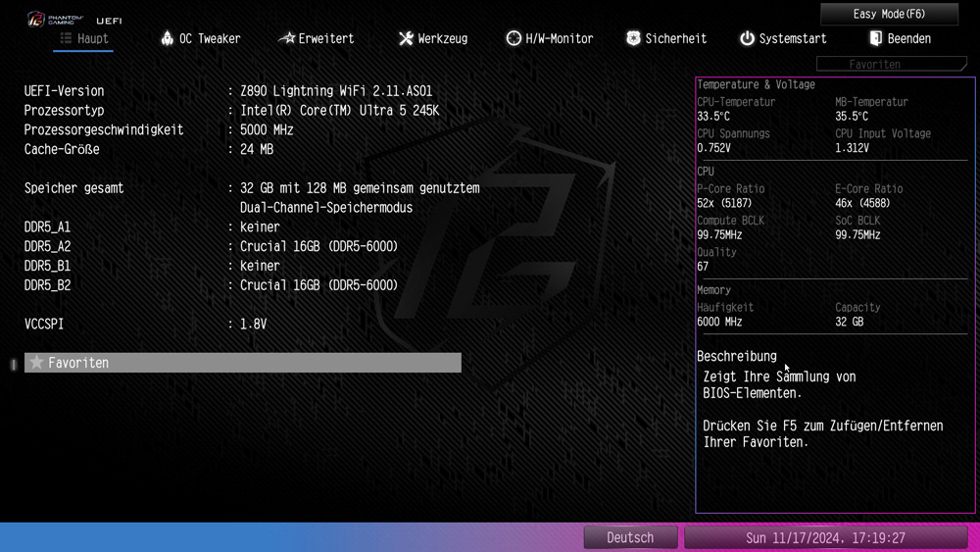The image size is (980, 552).
Task: Click the Dual-Channel-Speichermodus line
Action: click(x=326, y=207)
